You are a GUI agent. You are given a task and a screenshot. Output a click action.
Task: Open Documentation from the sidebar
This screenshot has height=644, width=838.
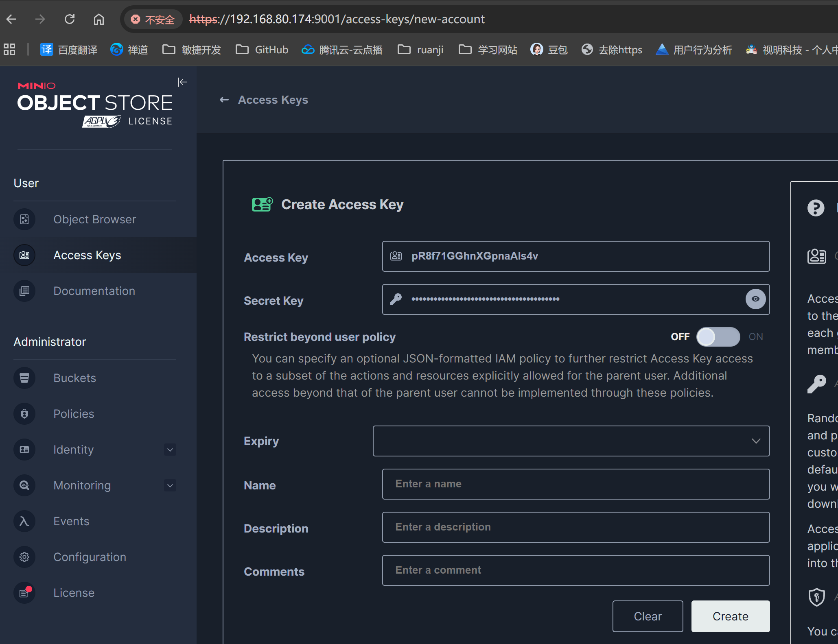click(94, 291)
